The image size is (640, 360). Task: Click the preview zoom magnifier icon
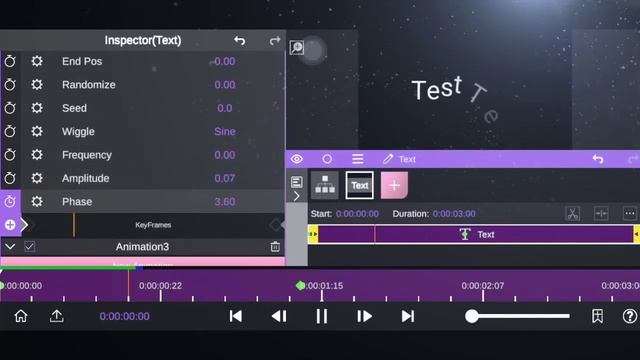click(x=297, y=47)
